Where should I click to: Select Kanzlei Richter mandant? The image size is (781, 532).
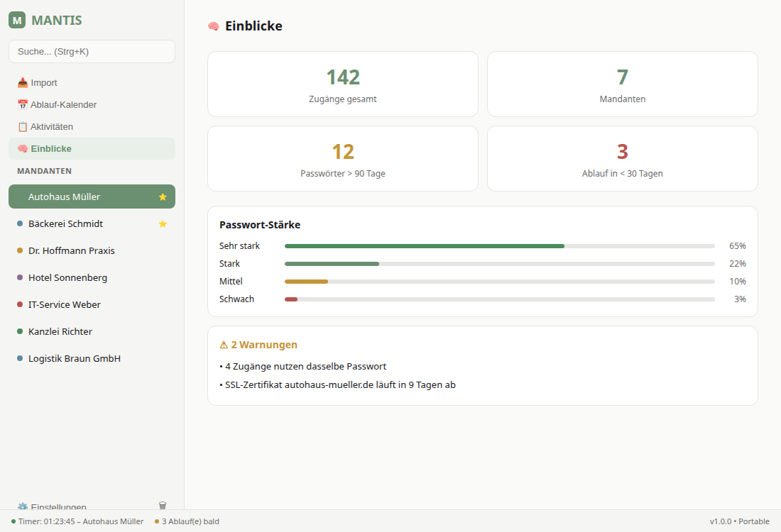[x=60, y=332]
